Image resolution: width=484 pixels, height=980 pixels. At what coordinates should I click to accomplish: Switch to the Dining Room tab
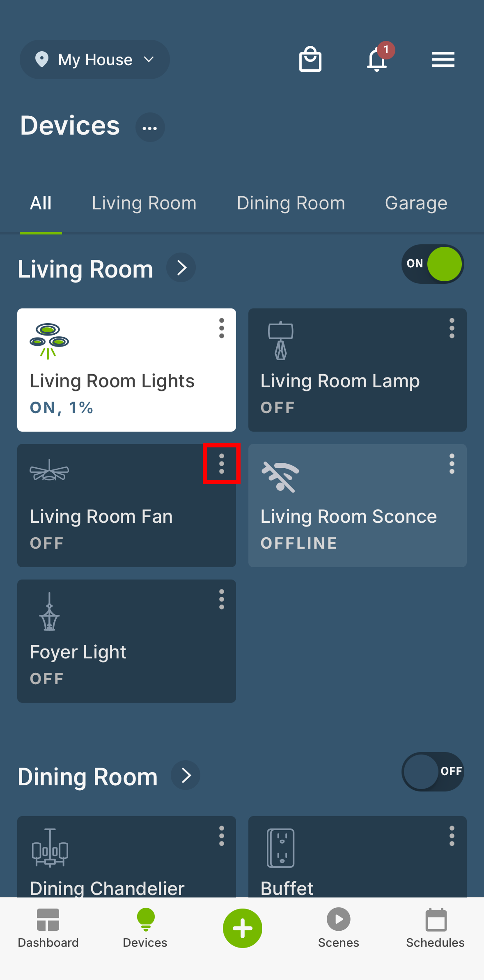pos(291,203)
